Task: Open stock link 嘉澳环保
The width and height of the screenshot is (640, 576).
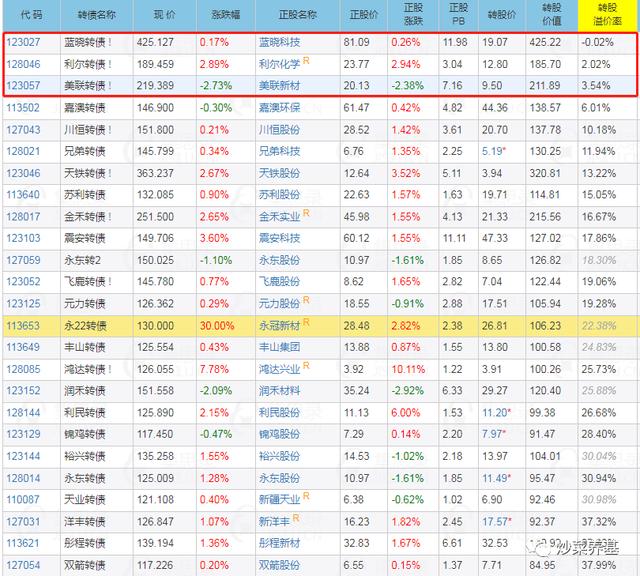Action: click(x=280, y=108)
